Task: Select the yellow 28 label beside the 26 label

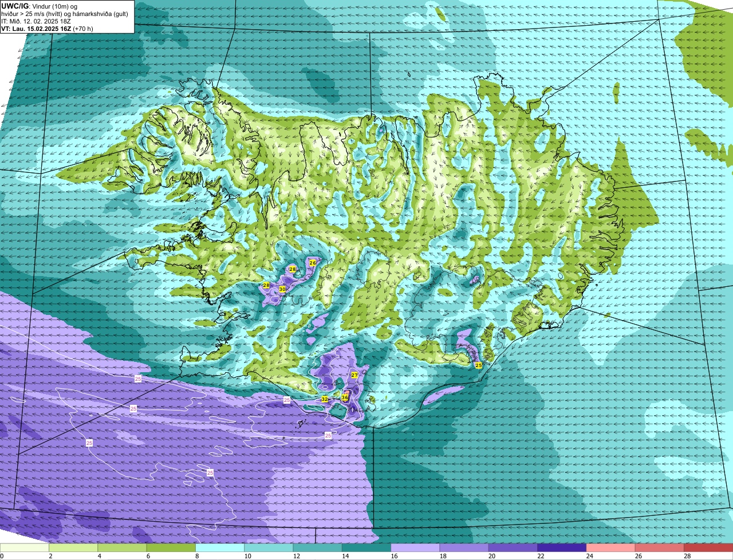Action: [293, 269]
